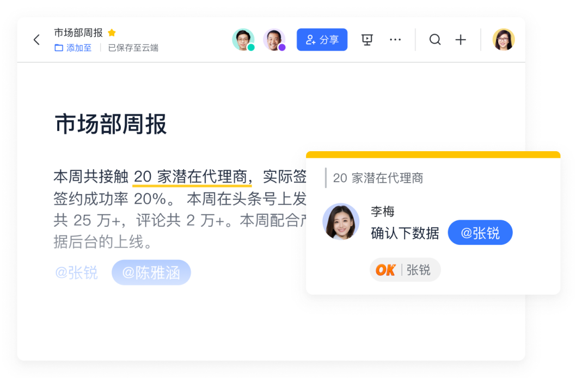Open second collaborator avatar with purple dot
This screenshot has width=588, height=378.
(274, 39)
